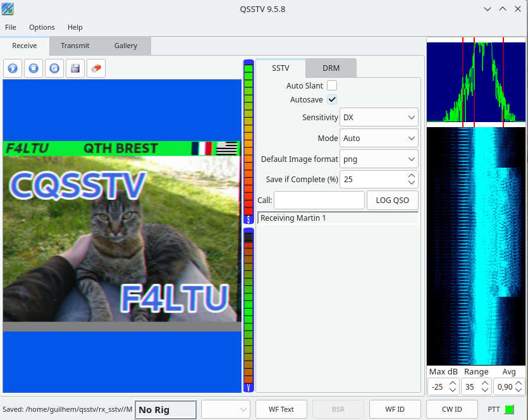The height and width of the screenshot is (420, 528).
Task: Decrease Save if Complete percentage
Action: [x=412, y=183]
